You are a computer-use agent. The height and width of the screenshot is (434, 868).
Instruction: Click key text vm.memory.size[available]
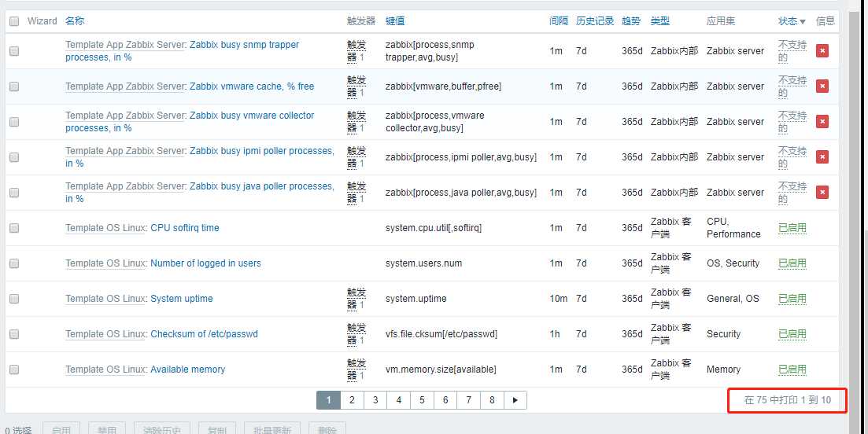point(441,370)
